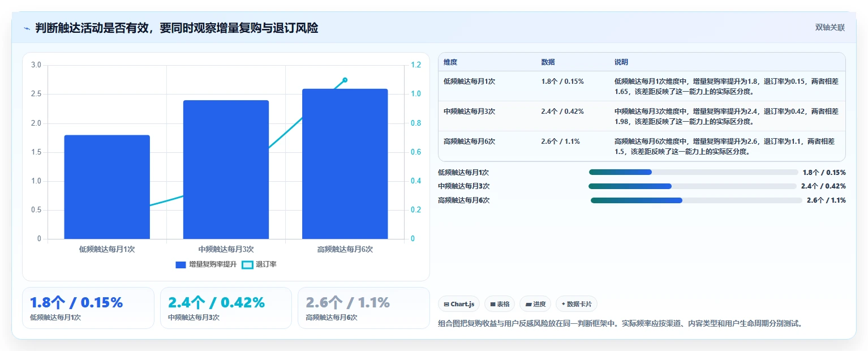Image resolution: width=868 pixels, height=351 pixels.
Task: Open the 2.4个 / 0.42% data card
Action: [226, 308]
